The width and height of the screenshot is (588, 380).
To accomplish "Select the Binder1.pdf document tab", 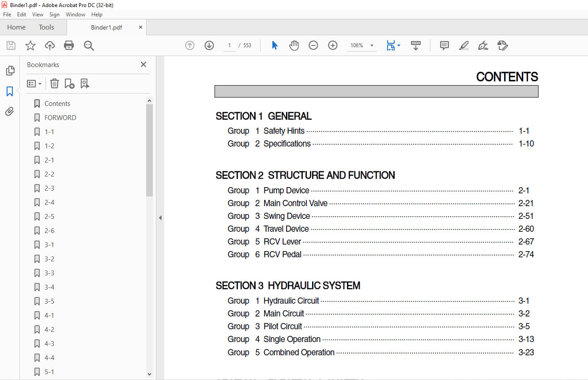I will coord(106,27).
